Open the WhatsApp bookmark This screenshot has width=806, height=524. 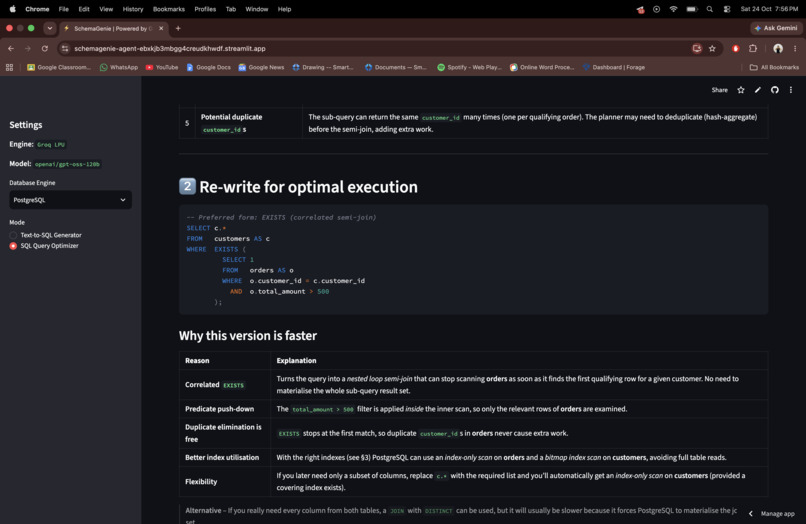[119, 67]
